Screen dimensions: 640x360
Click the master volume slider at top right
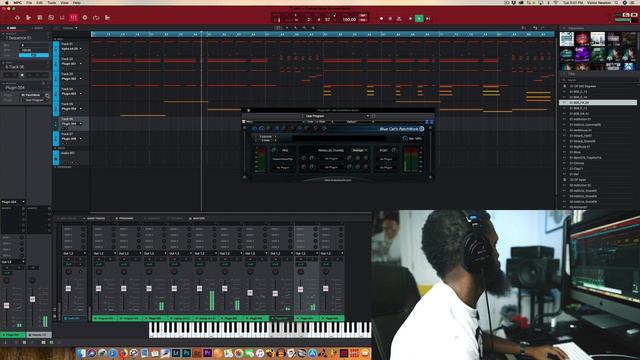click(x=623, y=20)
